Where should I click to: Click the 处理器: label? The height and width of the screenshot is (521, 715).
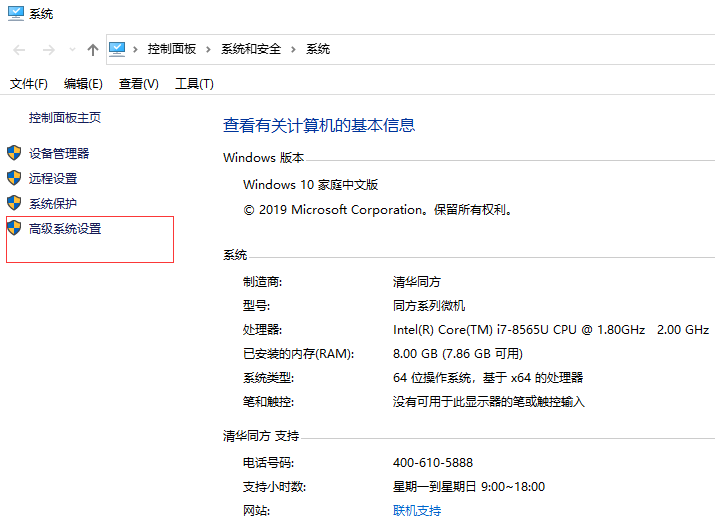263,330
